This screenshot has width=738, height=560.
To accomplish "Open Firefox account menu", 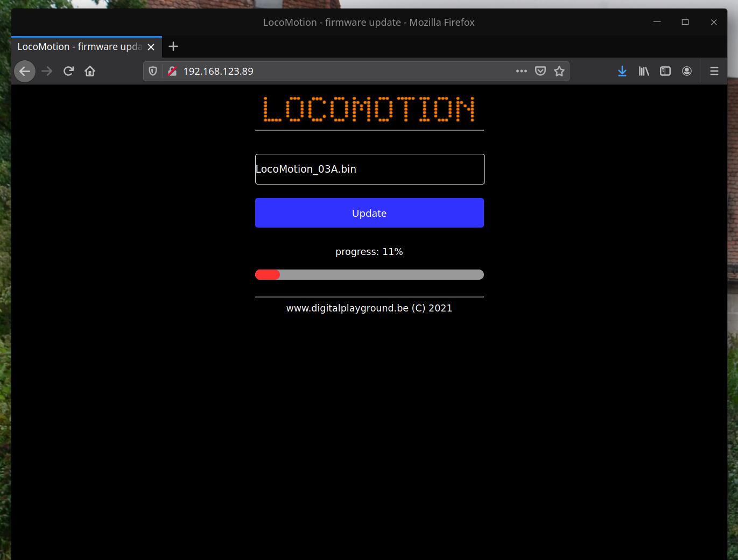I will click(x=687, y=71).
